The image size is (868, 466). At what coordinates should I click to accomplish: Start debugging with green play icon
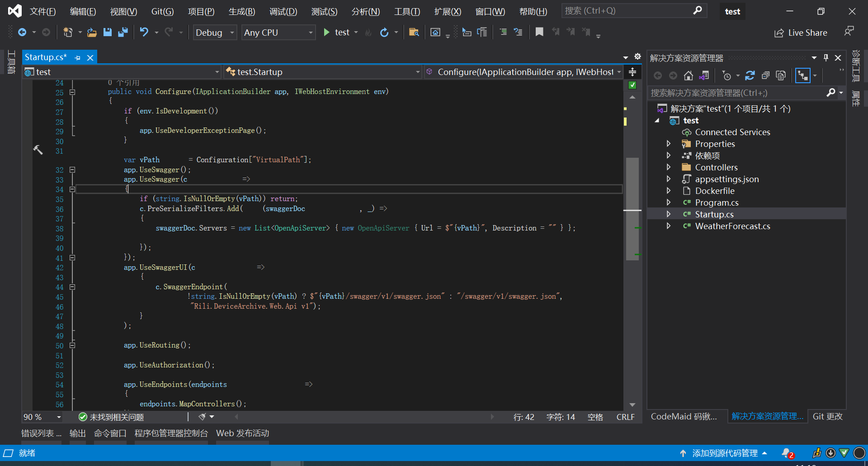click(326, 32)
